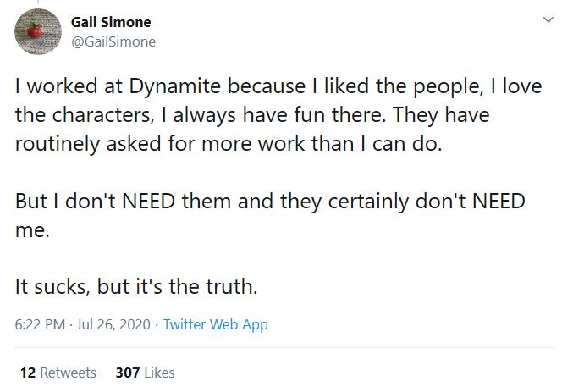The height and width of the screenshot is (392, 573).
Task: Click the 6:22 PM timestamp
Action: click(39, 324)
